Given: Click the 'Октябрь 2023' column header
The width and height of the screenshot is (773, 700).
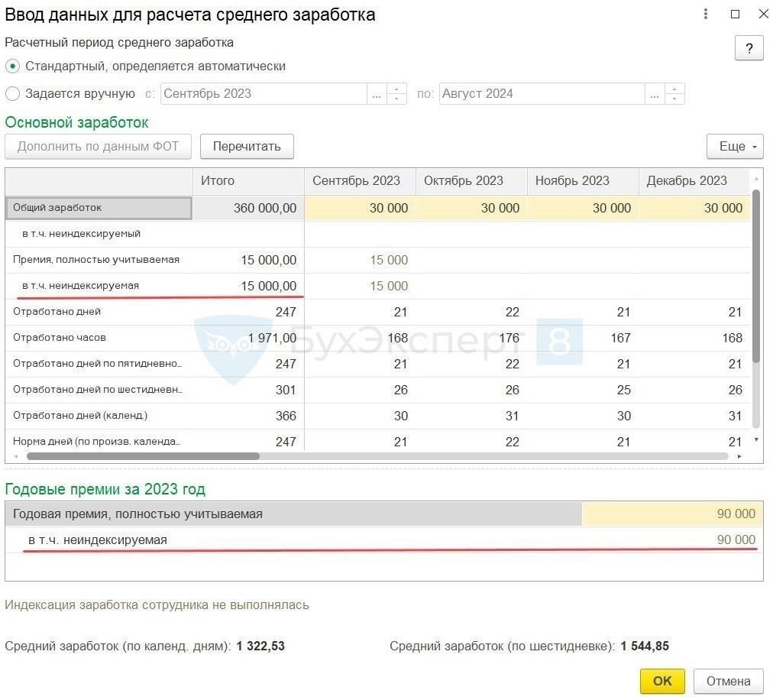Looking at the screenshot, I should [472, 181].
